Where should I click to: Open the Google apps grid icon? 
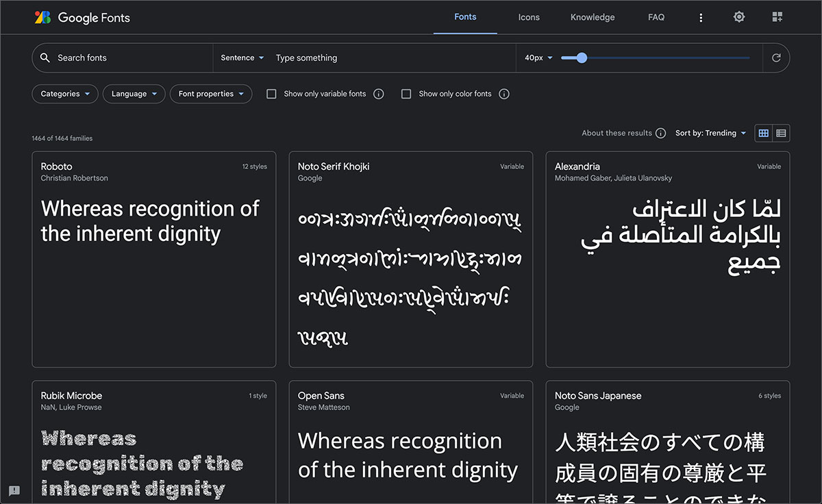777,16
